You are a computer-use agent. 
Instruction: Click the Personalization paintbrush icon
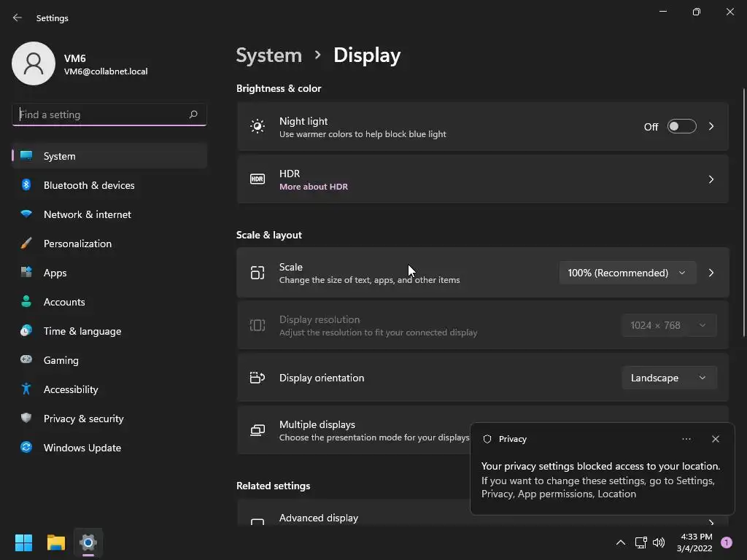coord(26,244)
